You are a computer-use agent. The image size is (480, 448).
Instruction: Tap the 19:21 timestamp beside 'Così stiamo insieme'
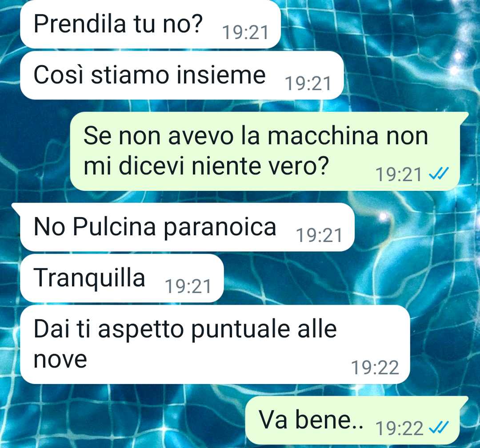[x=308, y=84]
